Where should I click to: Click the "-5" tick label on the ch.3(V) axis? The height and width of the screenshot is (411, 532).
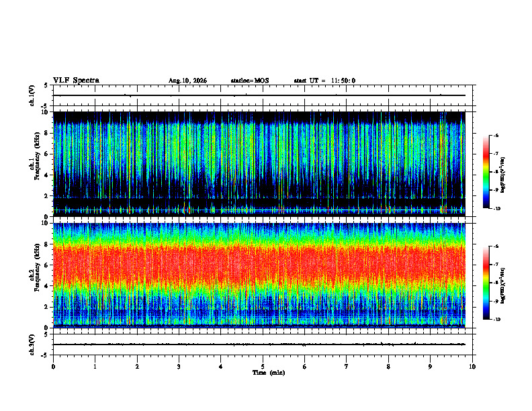pyautogui.click(x=46, y=355)
